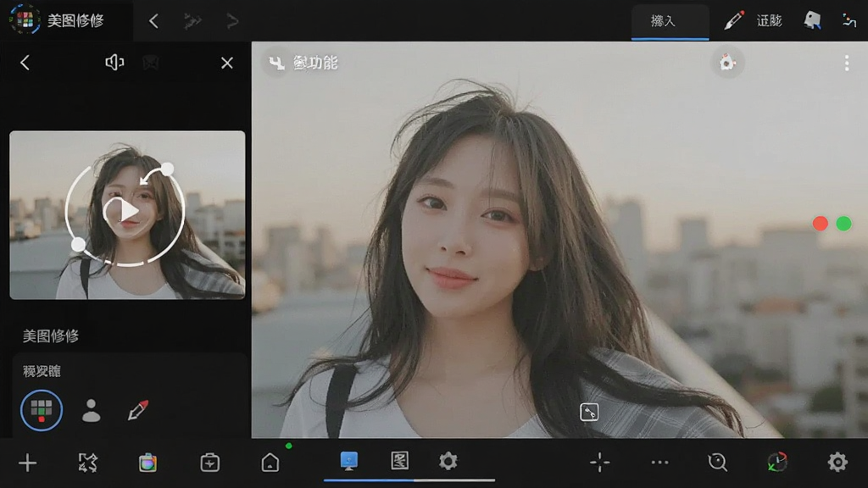
Task: Select the portrait person tool
Action: [x=92, y=411]
